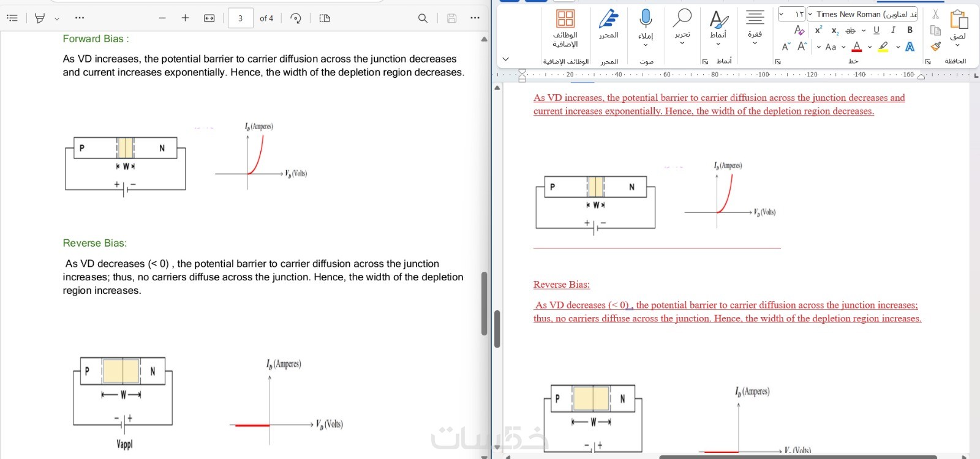Click the Word vertical scrollbar thumb
The height and width of the screenshot is (459, 980).
[x=497, y=329]
